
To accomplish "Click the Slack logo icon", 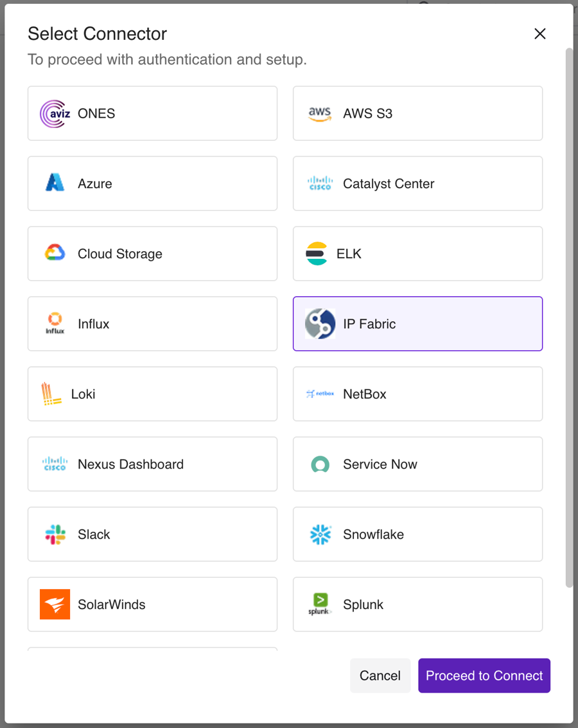I will (55, 535).
